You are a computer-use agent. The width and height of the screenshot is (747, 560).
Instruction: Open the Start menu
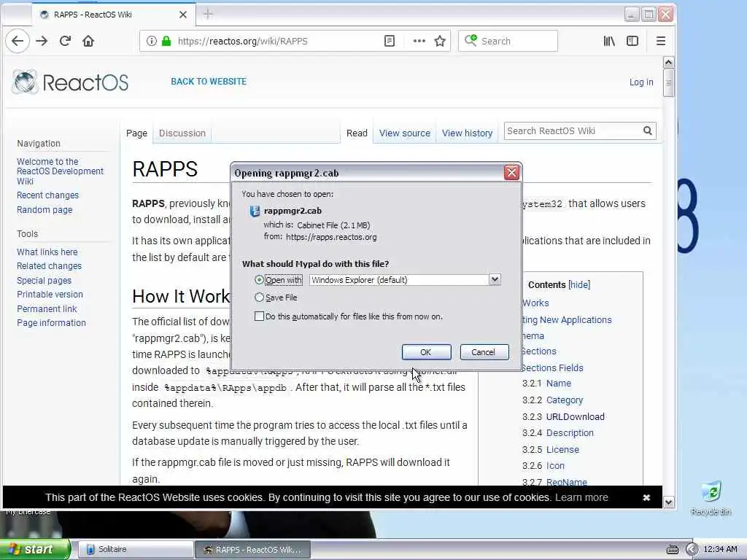(x=35, y=550)
